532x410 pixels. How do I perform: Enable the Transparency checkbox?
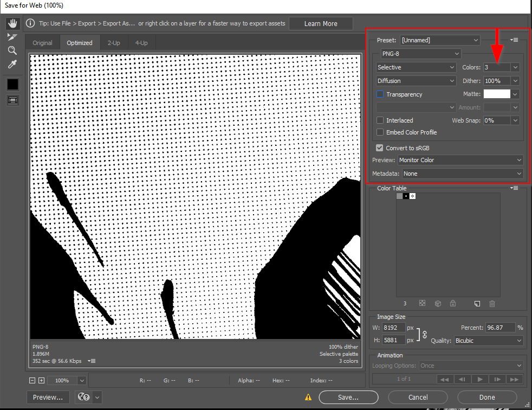(x=380, y=94)
